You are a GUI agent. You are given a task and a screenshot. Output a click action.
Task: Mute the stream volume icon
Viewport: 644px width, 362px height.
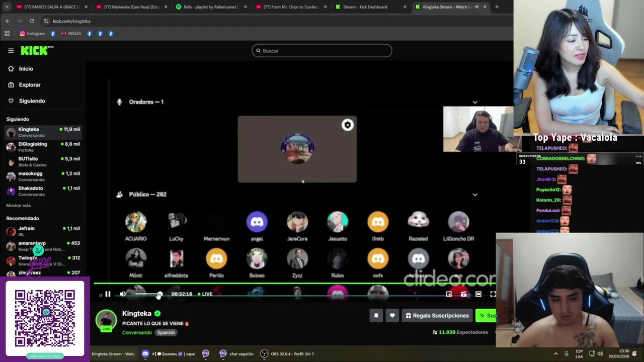[x=123, y=294]
